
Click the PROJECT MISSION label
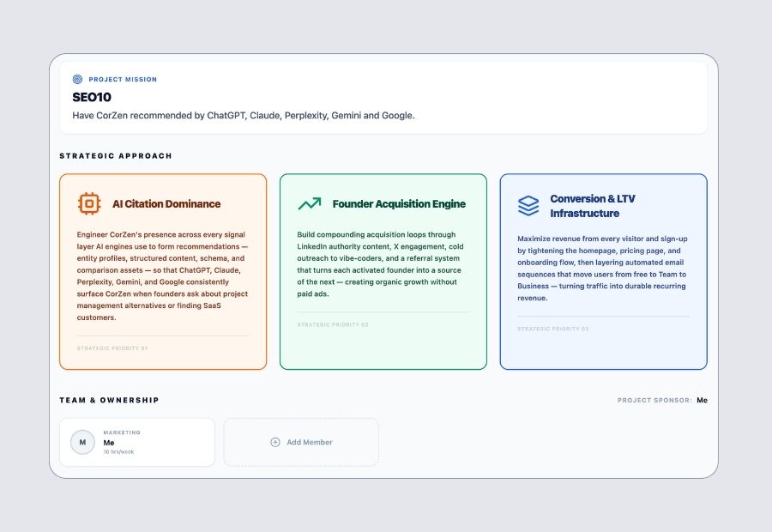point(123,79)
